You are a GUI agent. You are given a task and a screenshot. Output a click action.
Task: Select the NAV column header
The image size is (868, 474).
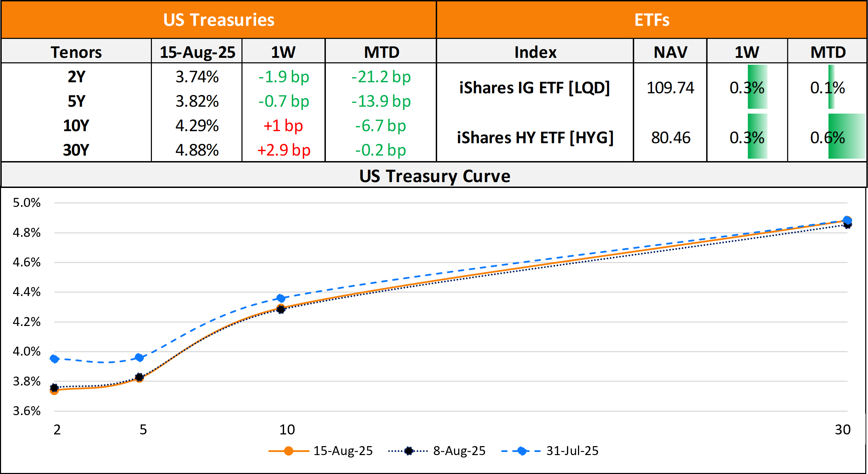click(670, 52)
